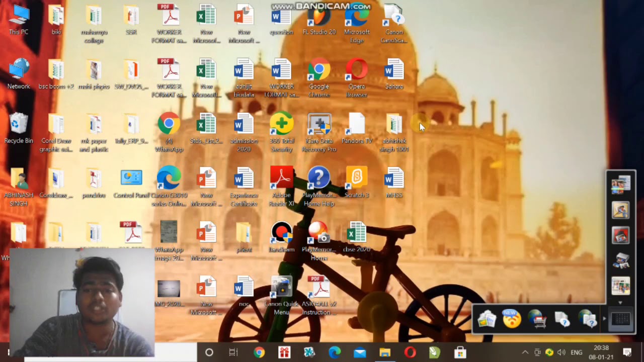Click the surprised emoji NEW icon in Canon menu
This screenshot has height=362, width=644.
pos(512,319)
